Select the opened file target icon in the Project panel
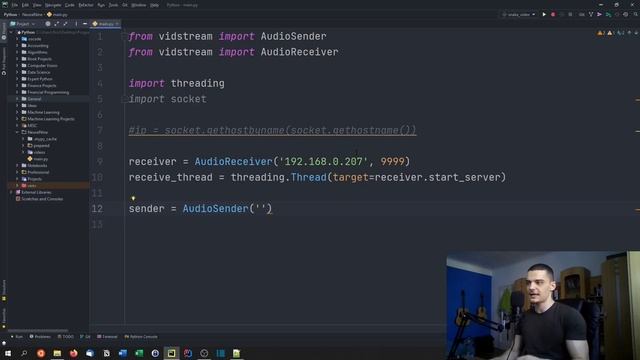The height and width of the screenshot is (360, 640). click(x=48, y=24)
